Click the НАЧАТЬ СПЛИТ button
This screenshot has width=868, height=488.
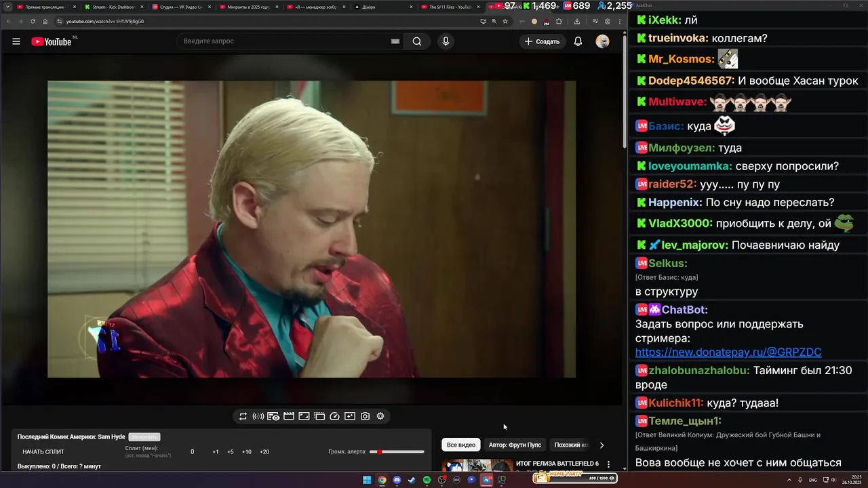coord(43,451)
